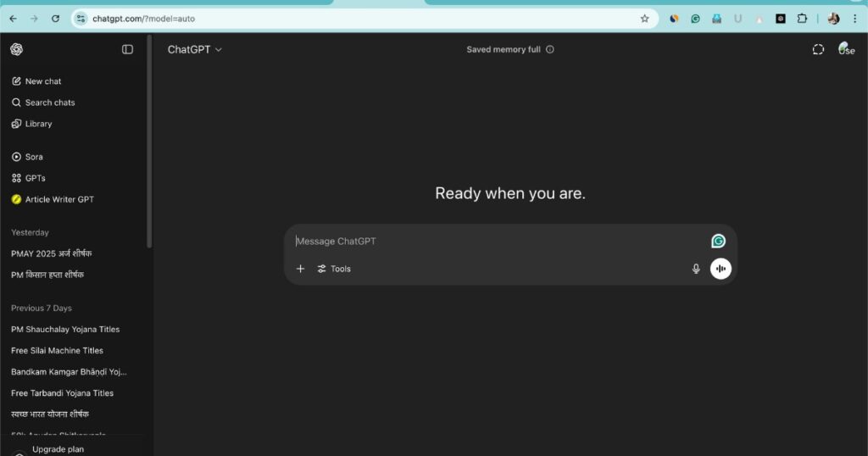Open chat 'PMAY 2025 अर्ज शीर्षक'

click(x=52, y=253)
